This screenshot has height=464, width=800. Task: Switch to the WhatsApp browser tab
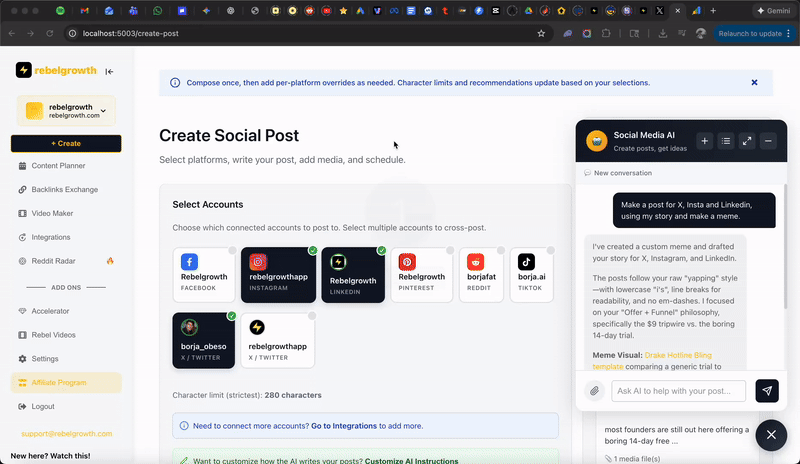pos(157,11)
